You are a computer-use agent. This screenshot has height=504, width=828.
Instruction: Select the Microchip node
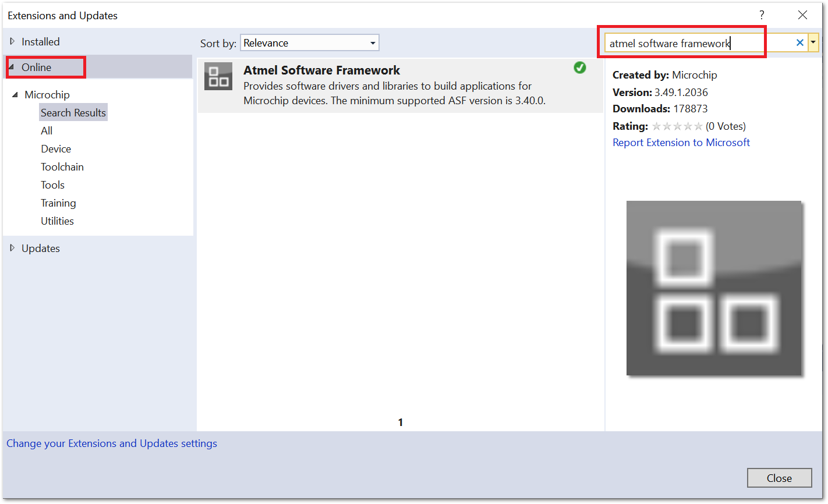tap(47, 95)
